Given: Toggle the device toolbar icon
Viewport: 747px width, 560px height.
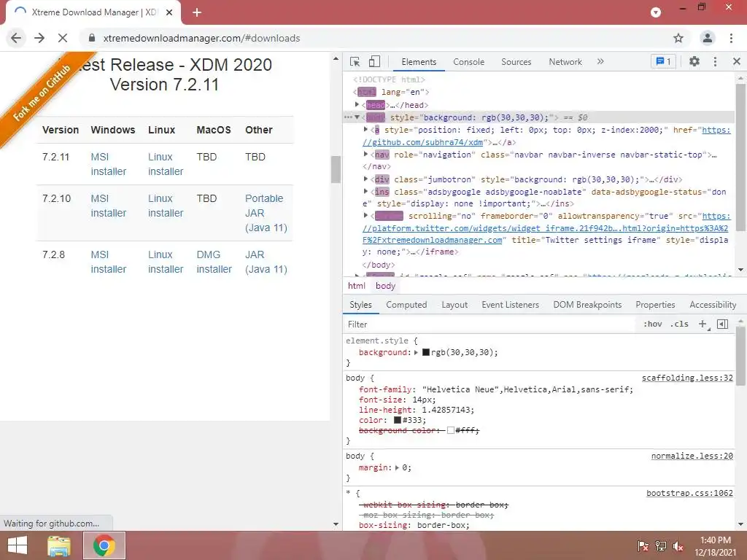Looking at the screenshot, I should 374,62.
